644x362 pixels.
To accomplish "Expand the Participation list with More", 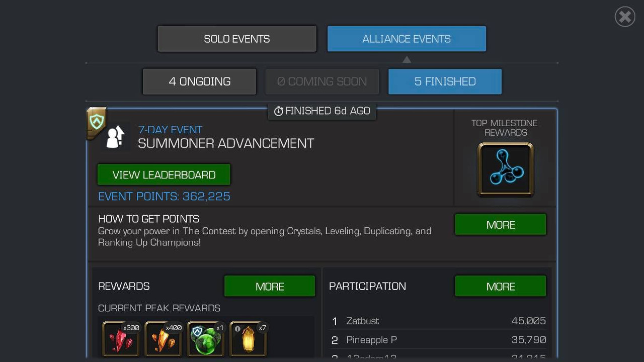I will [x=501, y=286].
